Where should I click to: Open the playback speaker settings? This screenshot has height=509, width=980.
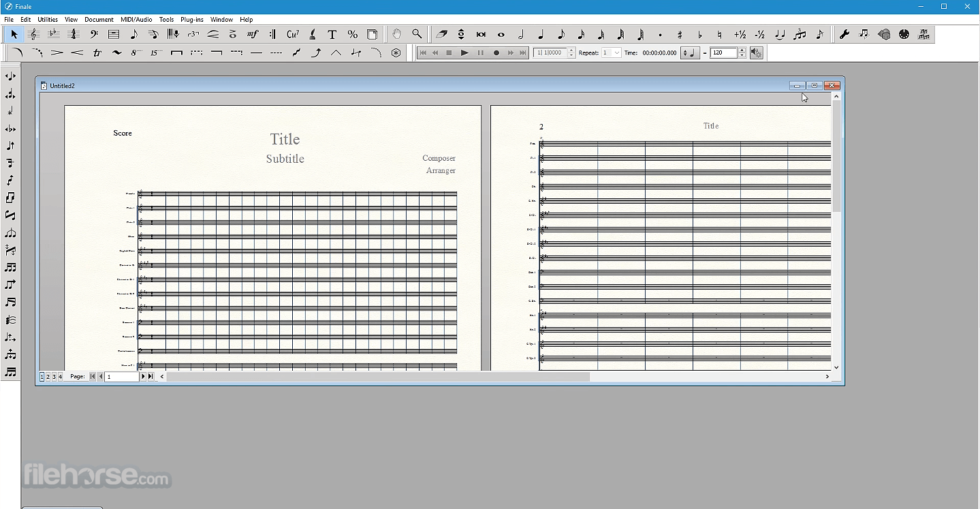tap(756, 52)
